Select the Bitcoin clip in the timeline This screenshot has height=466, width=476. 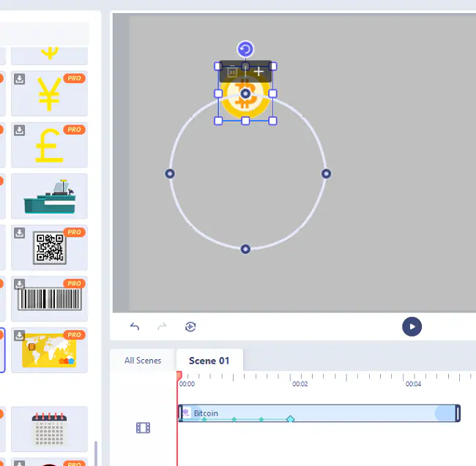click(319, 413)
